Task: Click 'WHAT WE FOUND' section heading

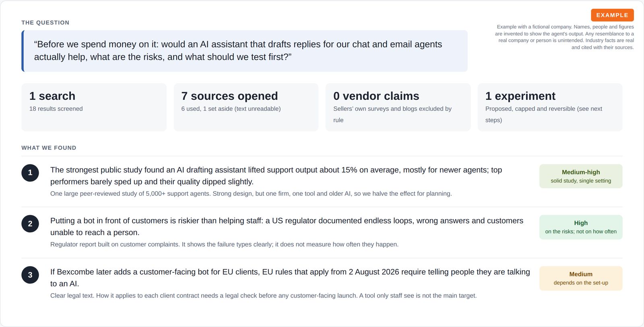Action: pos(49,148)
